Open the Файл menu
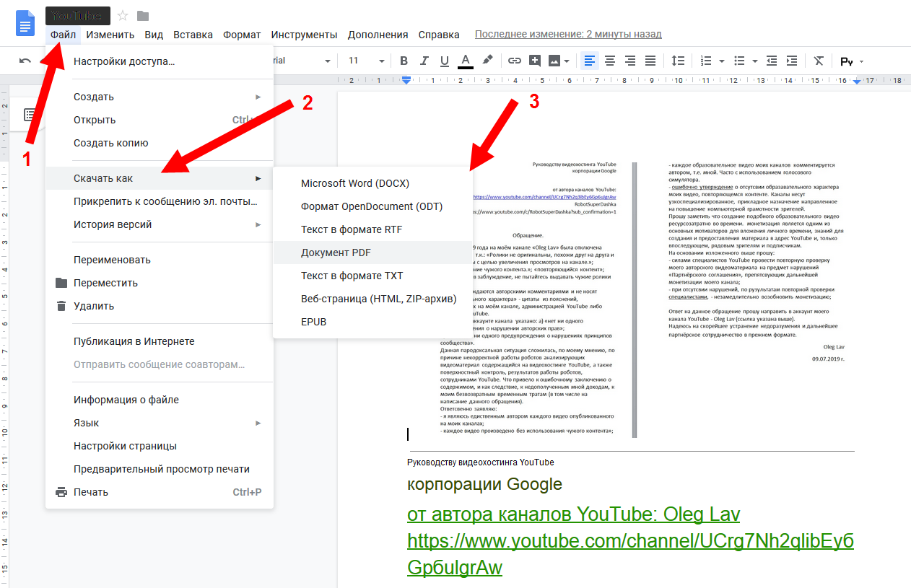Image resolution: width=911 pixels, height=588 pixels. (x=64, y=34)
